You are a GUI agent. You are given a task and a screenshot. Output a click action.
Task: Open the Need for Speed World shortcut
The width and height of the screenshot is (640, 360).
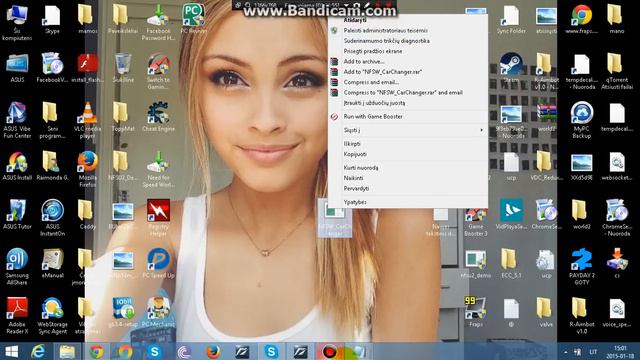coord(158,169)
